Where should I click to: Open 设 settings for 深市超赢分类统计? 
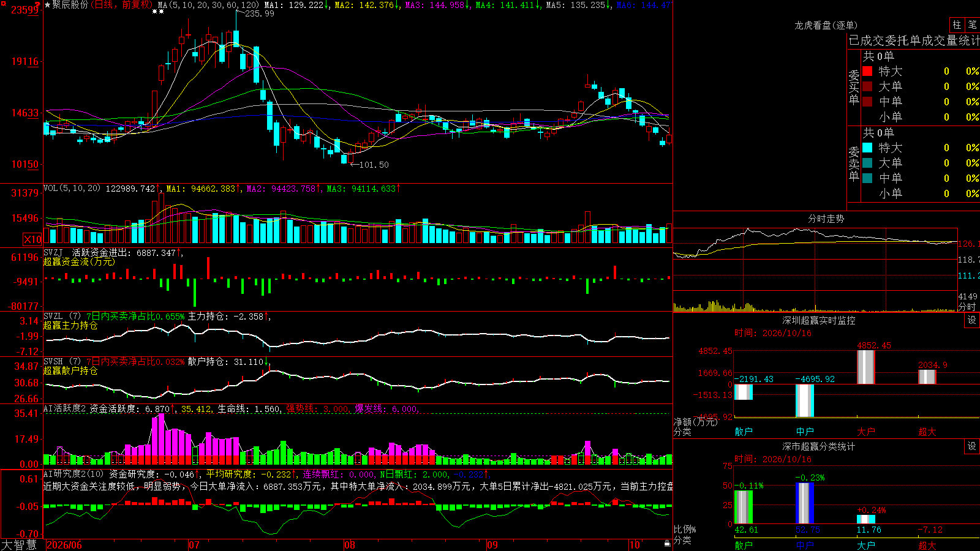tap(972, 446)
